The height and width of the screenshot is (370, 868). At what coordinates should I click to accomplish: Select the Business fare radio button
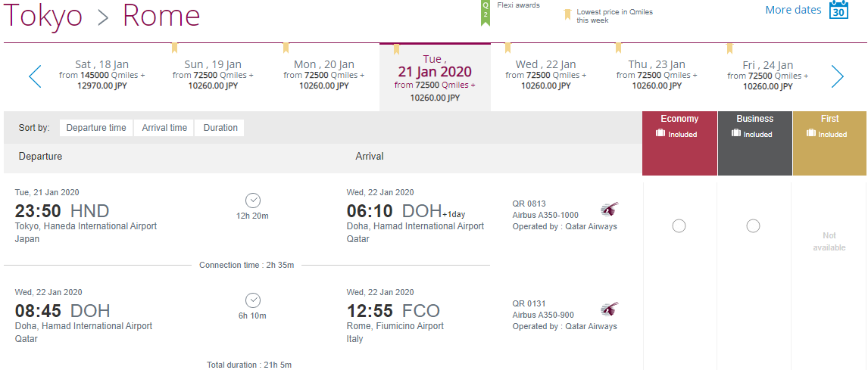(753, 225)
